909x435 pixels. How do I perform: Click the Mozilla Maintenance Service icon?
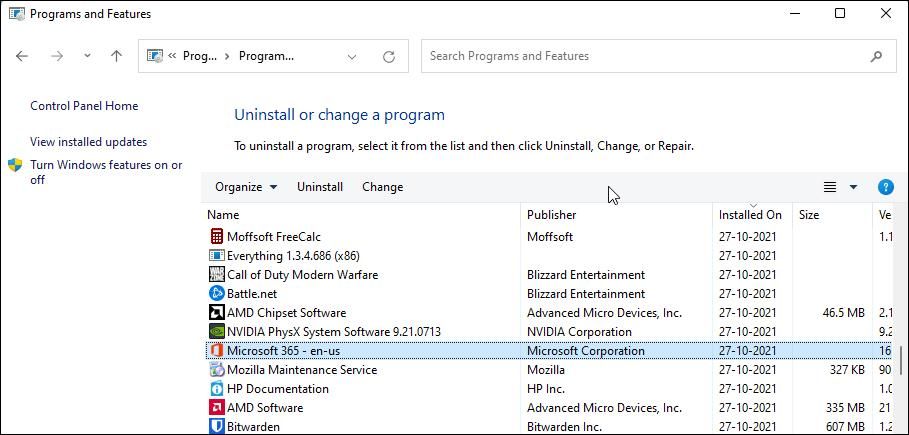click(x=216, y=369)
